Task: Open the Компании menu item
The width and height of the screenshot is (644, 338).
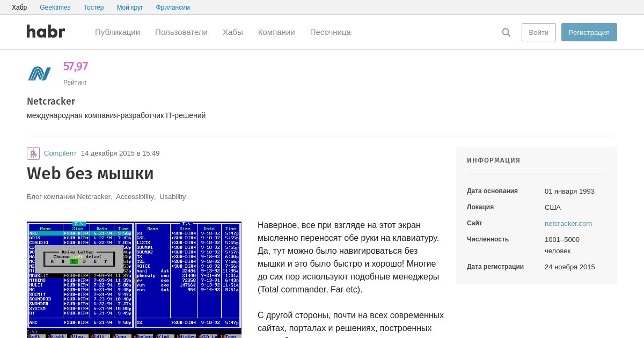Action: (x=276, y=32)
